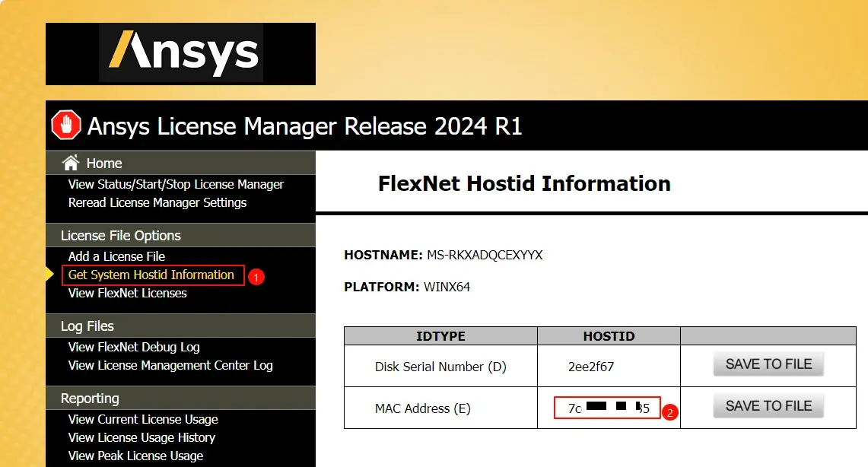Select hostname value MS-RKXADQCEXYYX
868x467 pixels.
[x=485, y=255]
